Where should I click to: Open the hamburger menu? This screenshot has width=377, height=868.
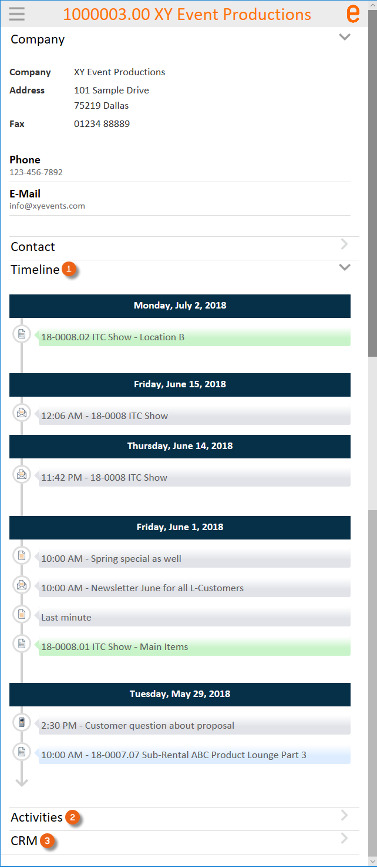pos(17,14)
